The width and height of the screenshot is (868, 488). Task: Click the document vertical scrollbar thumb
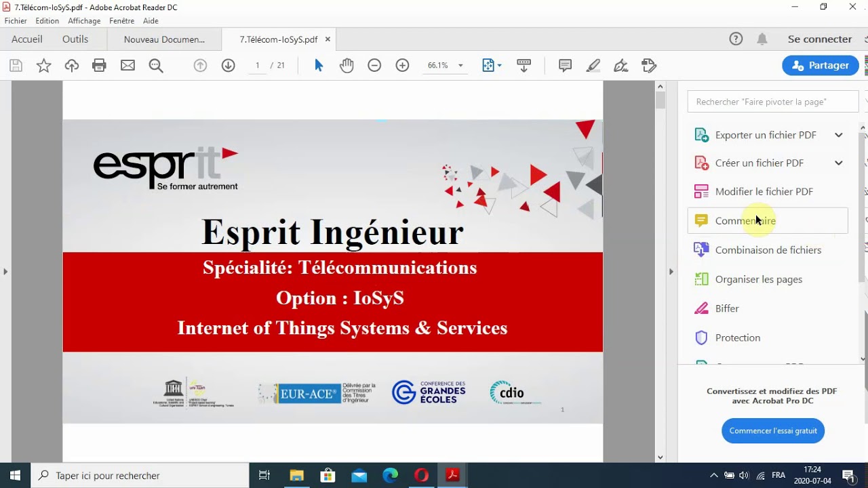660,100
